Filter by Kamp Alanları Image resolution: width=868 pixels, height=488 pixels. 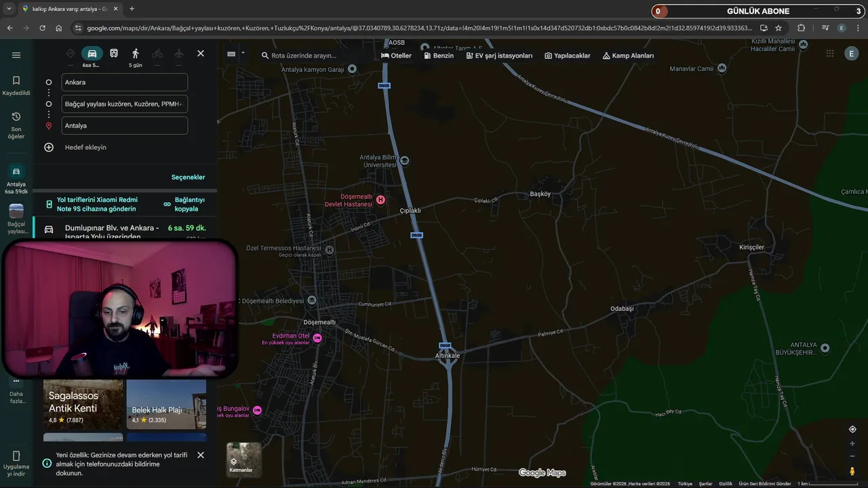click(628, 56)
